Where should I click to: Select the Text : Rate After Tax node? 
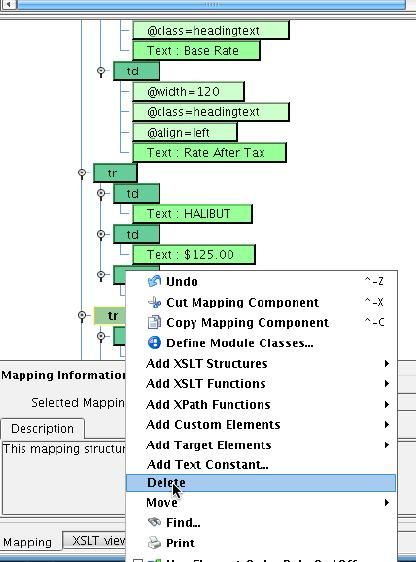[209, 153]
